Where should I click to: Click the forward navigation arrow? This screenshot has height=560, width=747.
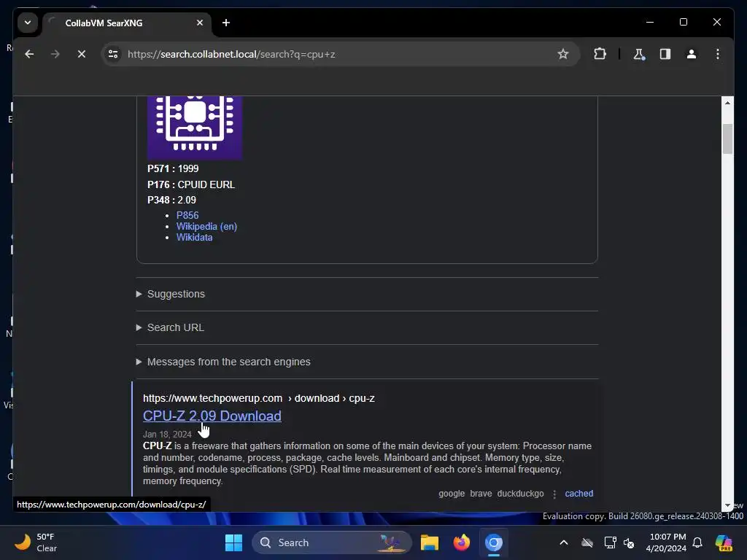pyautogui.click(x=55, y=54)
